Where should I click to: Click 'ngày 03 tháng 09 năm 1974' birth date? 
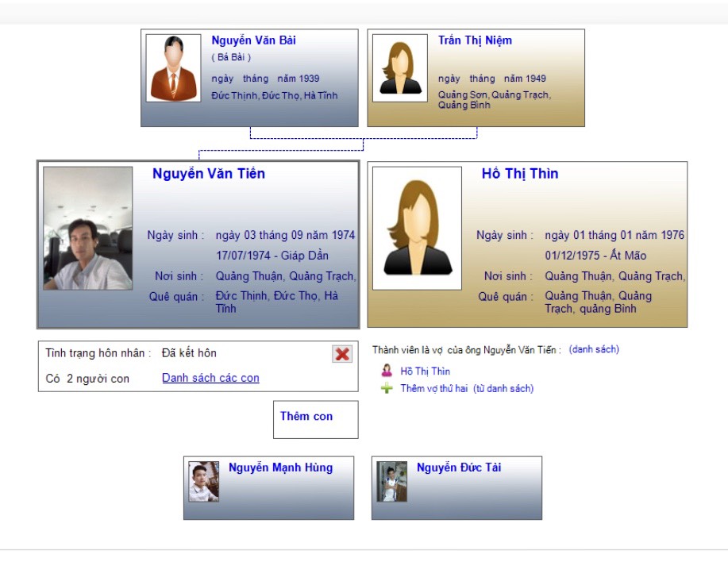(x=285, y=235)
